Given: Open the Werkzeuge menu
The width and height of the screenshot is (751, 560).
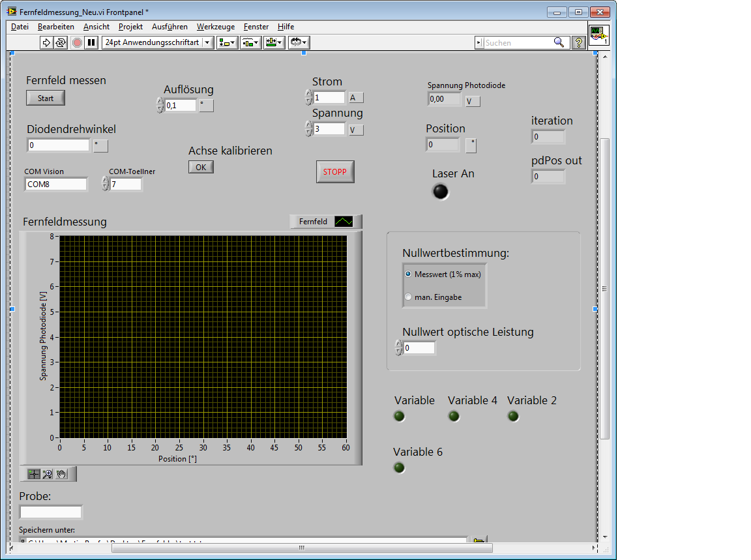Looking at the screenshot, I should pos(215,27).
